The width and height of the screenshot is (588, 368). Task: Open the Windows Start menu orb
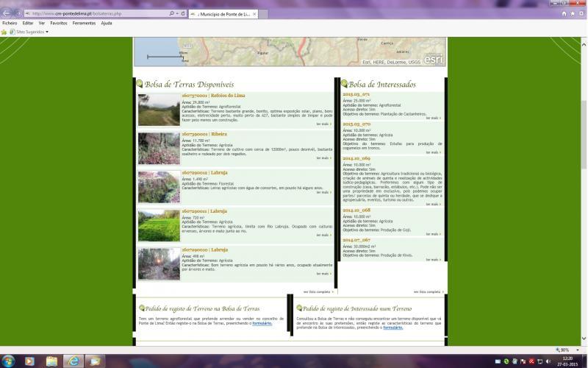click(9, 361)
